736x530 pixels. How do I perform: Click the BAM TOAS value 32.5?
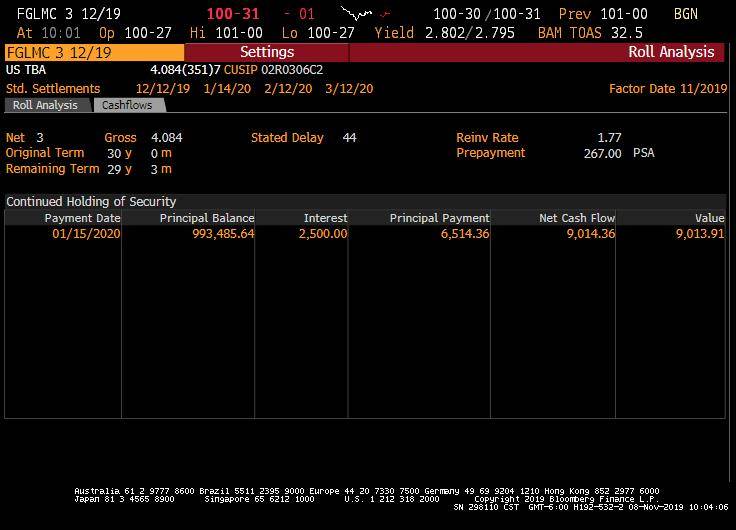click(x=627, y=33)
